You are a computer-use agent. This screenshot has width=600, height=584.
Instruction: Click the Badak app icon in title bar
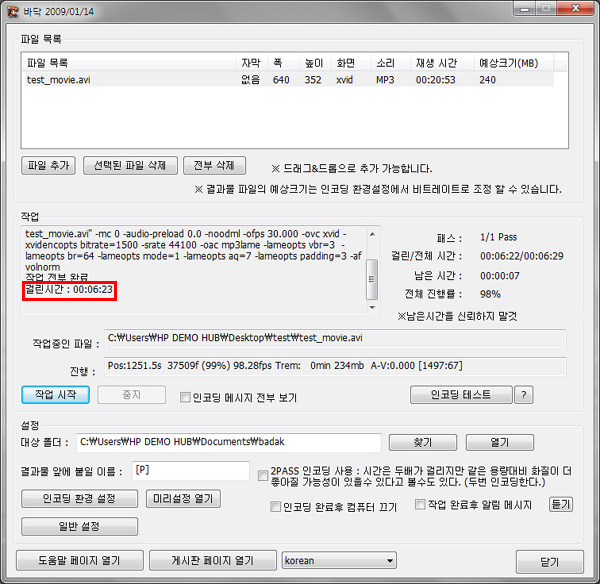pos(13,11)
